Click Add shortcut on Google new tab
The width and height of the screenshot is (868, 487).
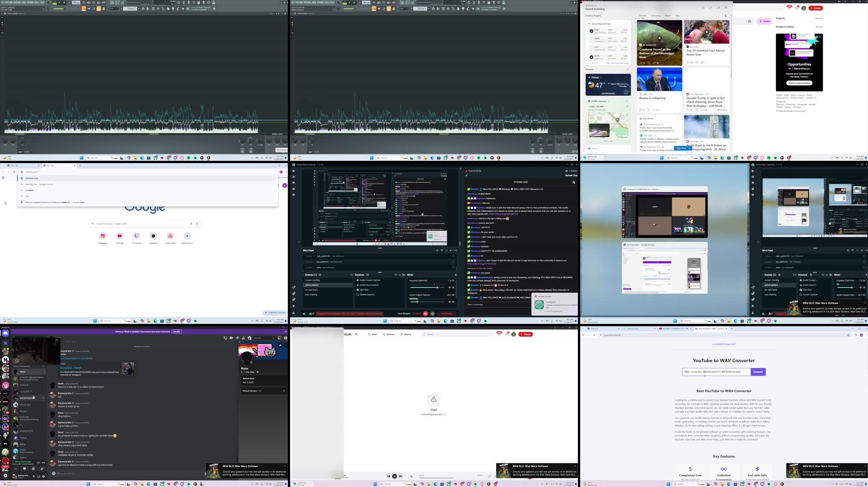pyautogui.click(x=187, y=237)
